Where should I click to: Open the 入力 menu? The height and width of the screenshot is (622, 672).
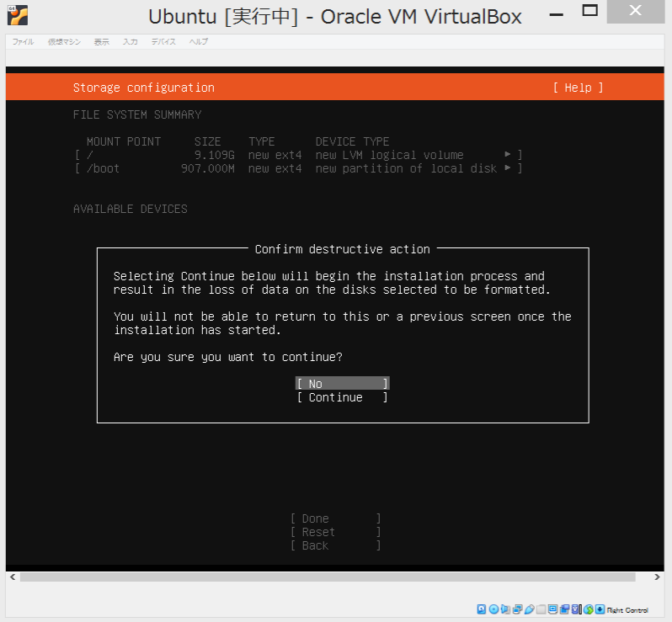pyautogui.click(x=131, y=41)
